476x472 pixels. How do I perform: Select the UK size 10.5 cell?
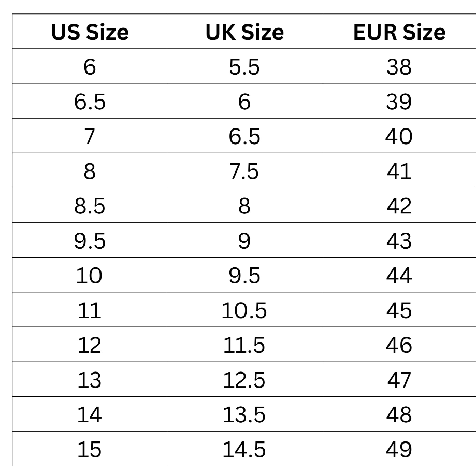click(x=244, y=310)
